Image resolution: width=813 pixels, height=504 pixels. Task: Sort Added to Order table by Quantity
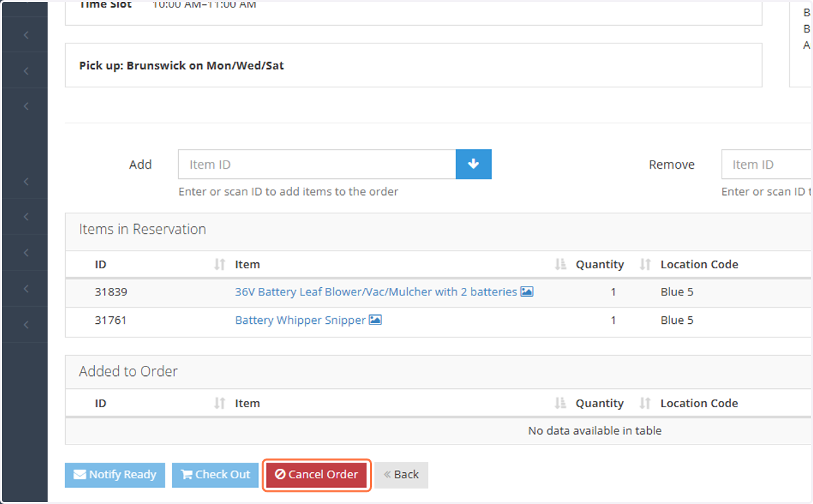[x=645, y=403]
